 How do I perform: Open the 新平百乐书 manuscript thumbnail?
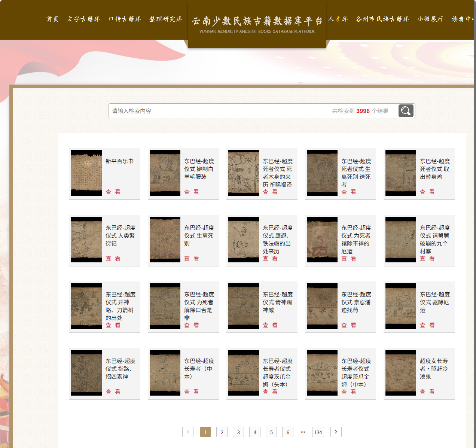(x=86, y=173)
